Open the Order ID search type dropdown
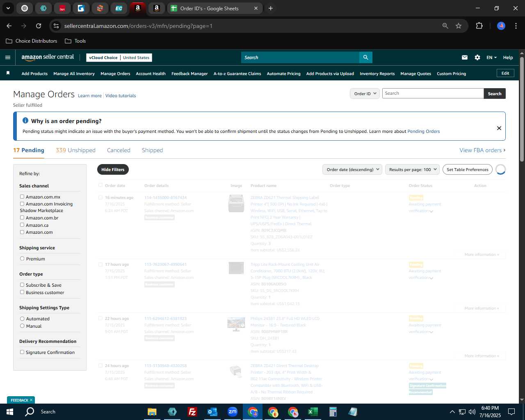Screen dimensions: 525x420 pos(365,94)
